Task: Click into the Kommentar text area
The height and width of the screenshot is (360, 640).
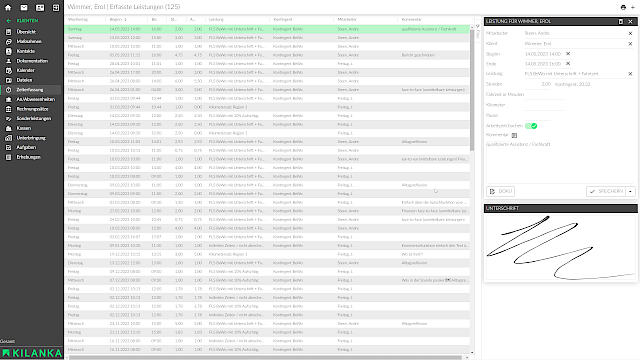Action: pos(560,161)
